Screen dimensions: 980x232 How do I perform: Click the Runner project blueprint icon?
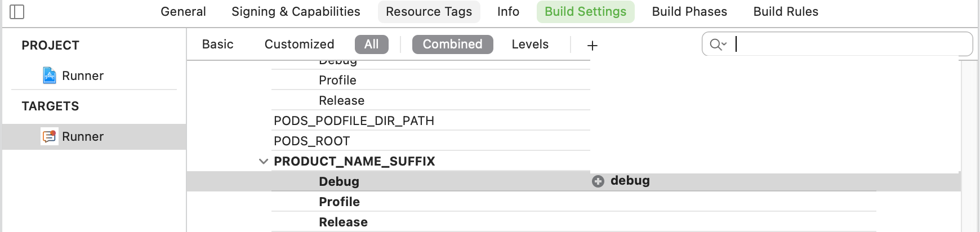(50, 75)
